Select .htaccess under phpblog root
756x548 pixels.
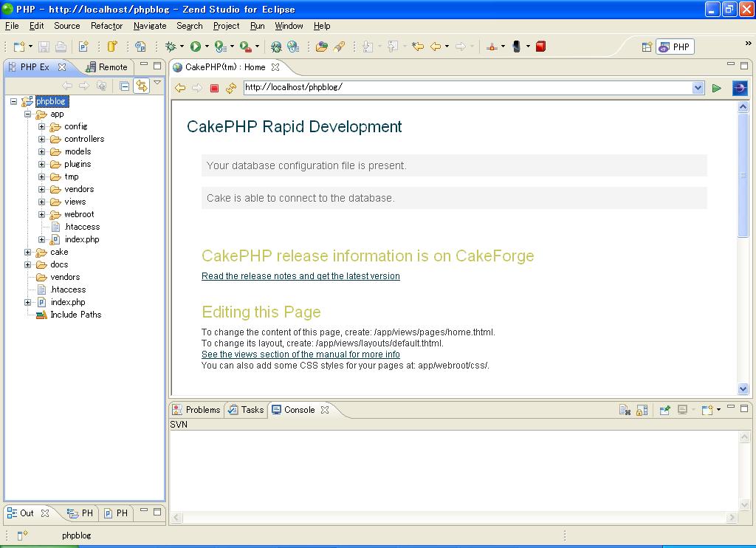[68, 290]
